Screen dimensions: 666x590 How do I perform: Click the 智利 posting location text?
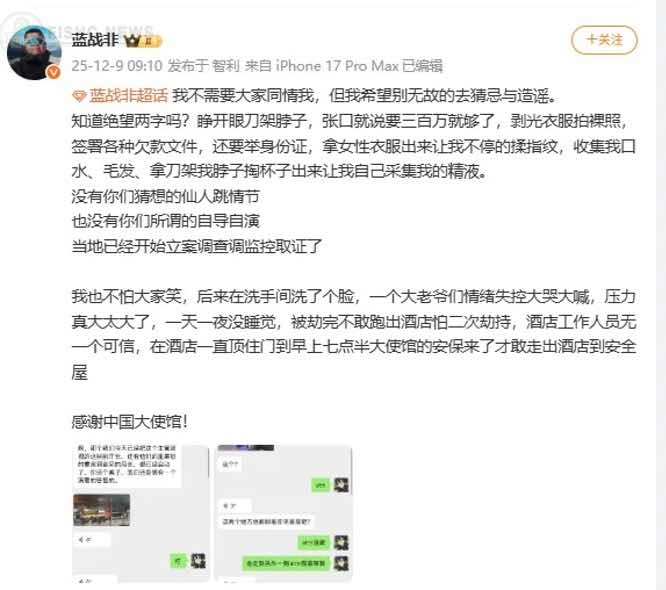(x=226, y=66)
